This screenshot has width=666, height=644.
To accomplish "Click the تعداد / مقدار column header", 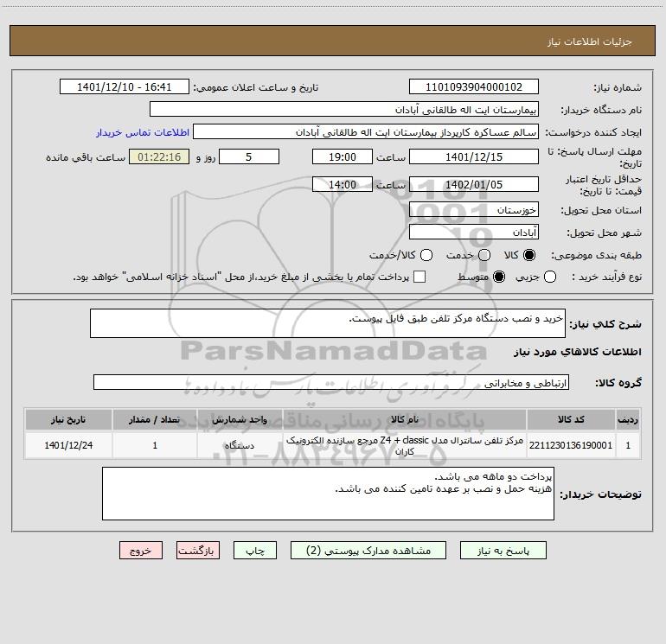I will (155, 420).
